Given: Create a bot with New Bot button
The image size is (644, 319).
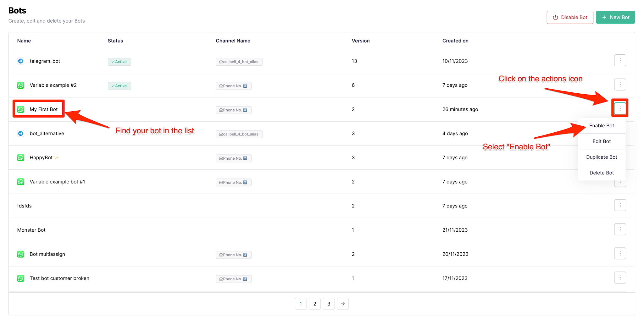Looking at the screenshot, I should pyautogui.click(x=615, y=17).
